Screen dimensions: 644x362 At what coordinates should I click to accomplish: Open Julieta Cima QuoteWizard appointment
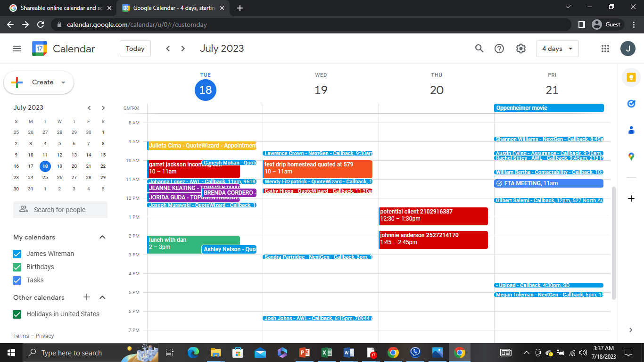(x=202, y=146)
